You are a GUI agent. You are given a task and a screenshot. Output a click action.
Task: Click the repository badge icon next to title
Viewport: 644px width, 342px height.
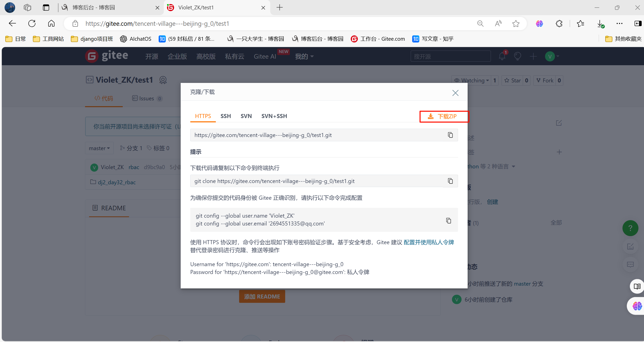[x=163, y=80]
